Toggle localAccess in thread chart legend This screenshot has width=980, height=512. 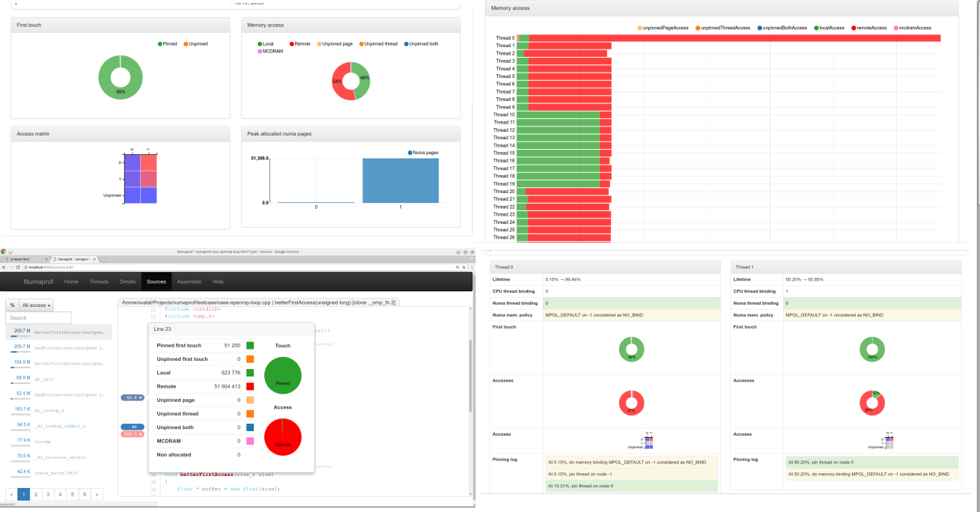(x=829, y=28)
